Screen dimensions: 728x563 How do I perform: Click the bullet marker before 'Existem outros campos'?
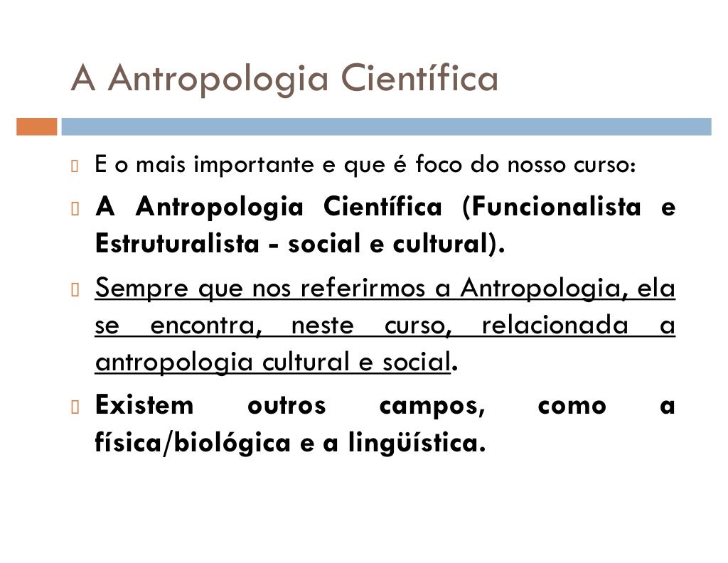[x=75, y=407]
